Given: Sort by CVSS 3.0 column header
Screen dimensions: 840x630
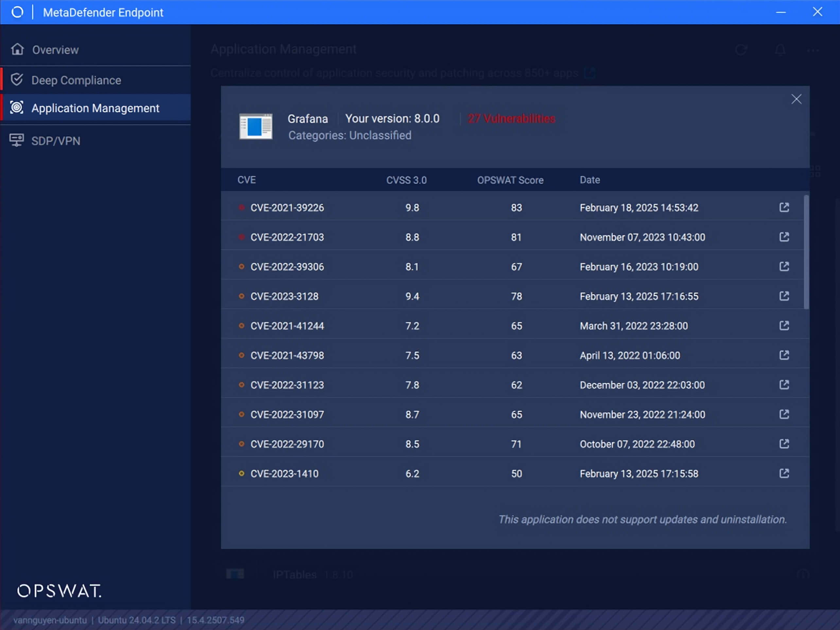Looking at the screenshot, I should [x=406, y=180].
